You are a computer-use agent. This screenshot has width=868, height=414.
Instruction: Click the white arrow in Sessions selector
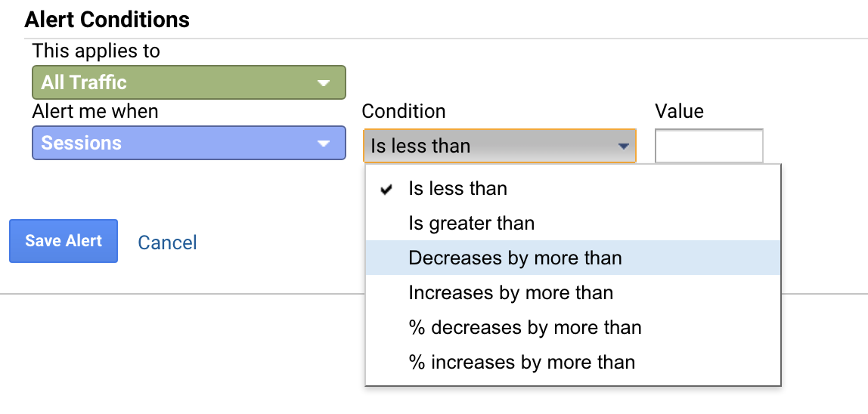(x=324, y=144)
